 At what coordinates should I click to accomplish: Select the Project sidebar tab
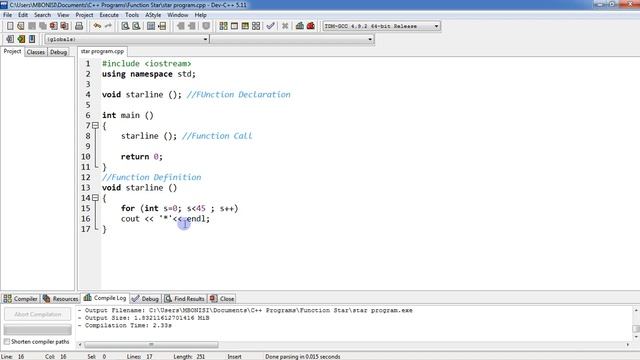coord(12,51)
